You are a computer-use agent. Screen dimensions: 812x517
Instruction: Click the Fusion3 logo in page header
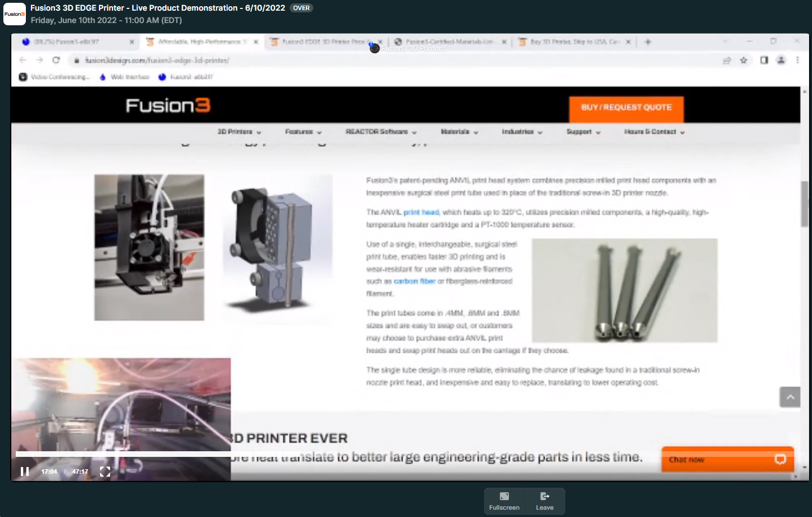click(168, 105)
